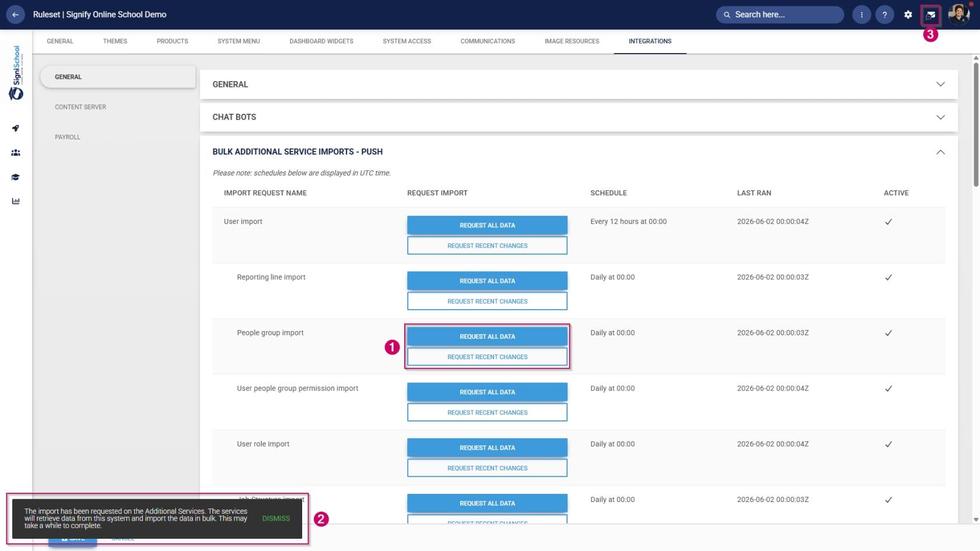Select the INTEGRATIONS tab

pyautogui.click(x=650, y=41)
